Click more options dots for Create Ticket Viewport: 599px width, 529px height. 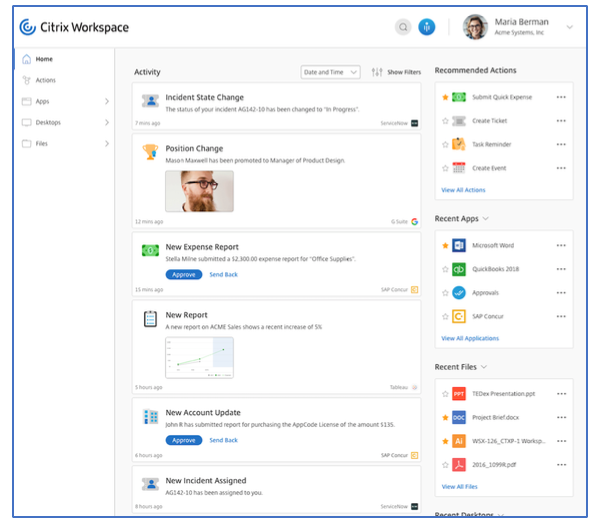tap(561, 121)
